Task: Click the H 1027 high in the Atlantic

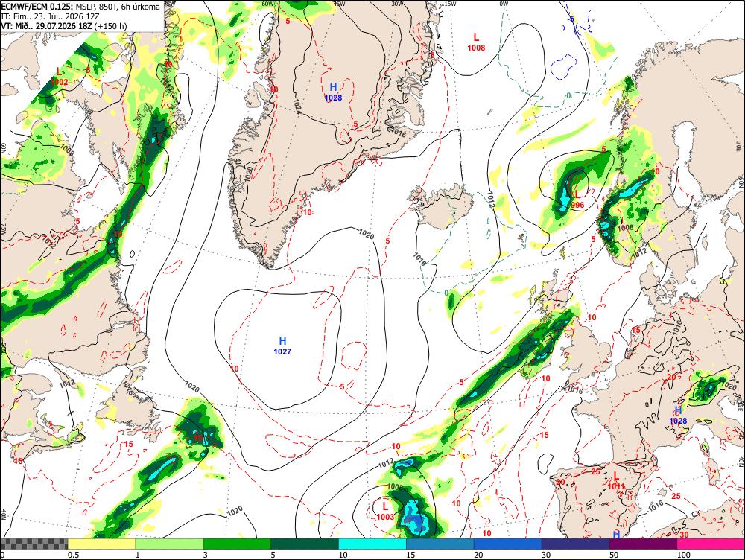Action: point(282,346)
